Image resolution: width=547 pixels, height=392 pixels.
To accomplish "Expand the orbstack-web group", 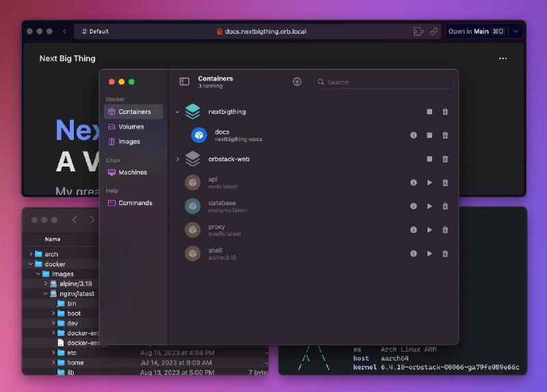I will tap(177, 159).
